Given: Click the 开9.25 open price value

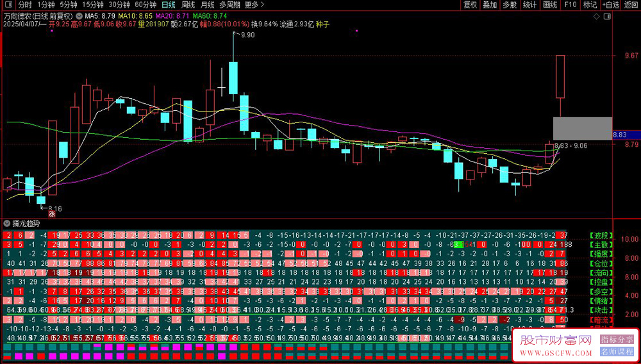Looking at the screenshot, I should (x=59, y=24).
